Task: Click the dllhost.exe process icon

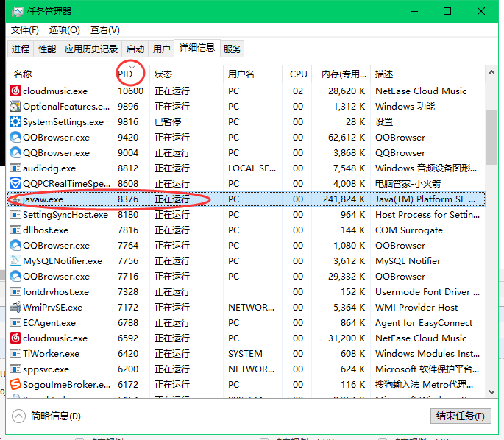Action: (x=15, y=230)
